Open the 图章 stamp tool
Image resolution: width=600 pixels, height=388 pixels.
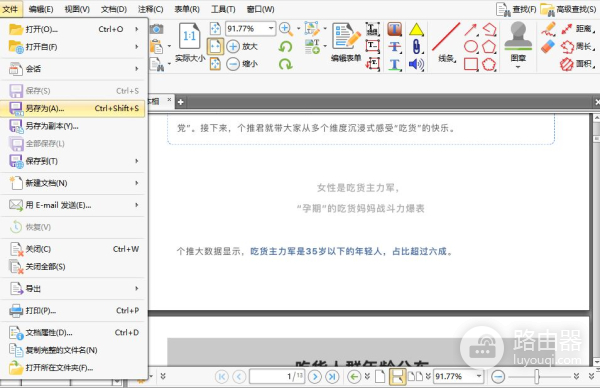pyautogui.click(x=518, y=44)
